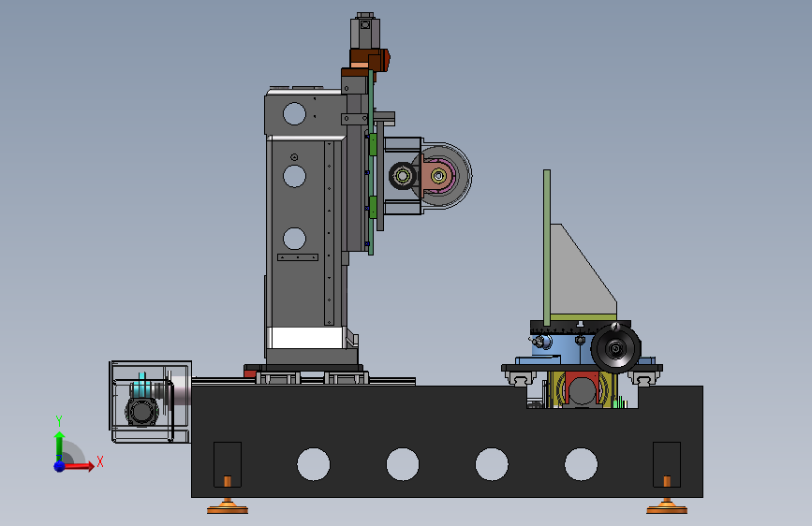812x526 pixels.
Task: Select the black pulley beside the grinding wheel
Action: 403,176
